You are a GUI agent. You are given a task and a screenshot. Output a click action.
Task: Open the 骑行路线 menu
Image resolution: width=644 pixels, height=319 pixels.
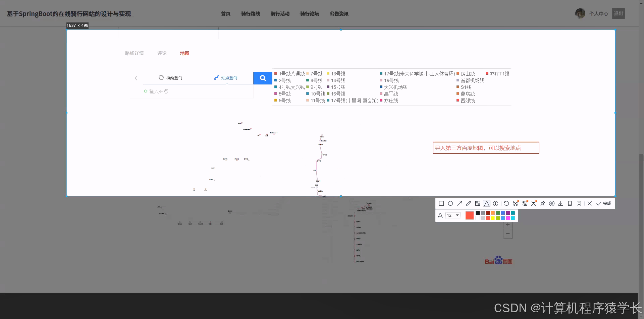(251, 14)
